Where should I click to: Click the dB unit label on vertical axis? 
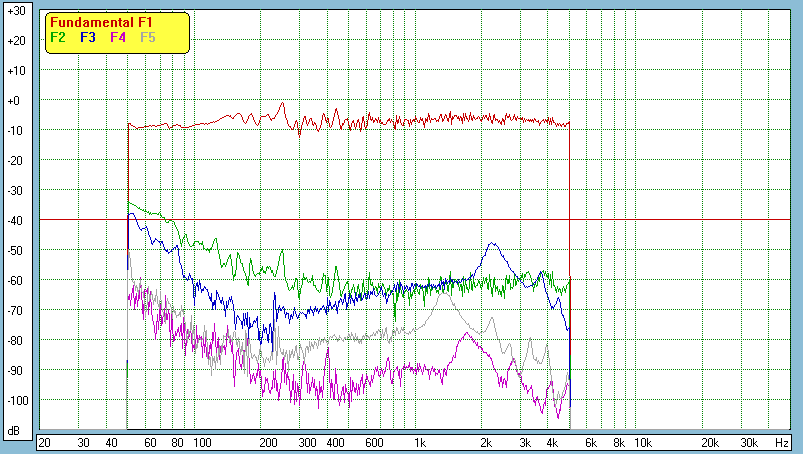(x=14, y=431)
